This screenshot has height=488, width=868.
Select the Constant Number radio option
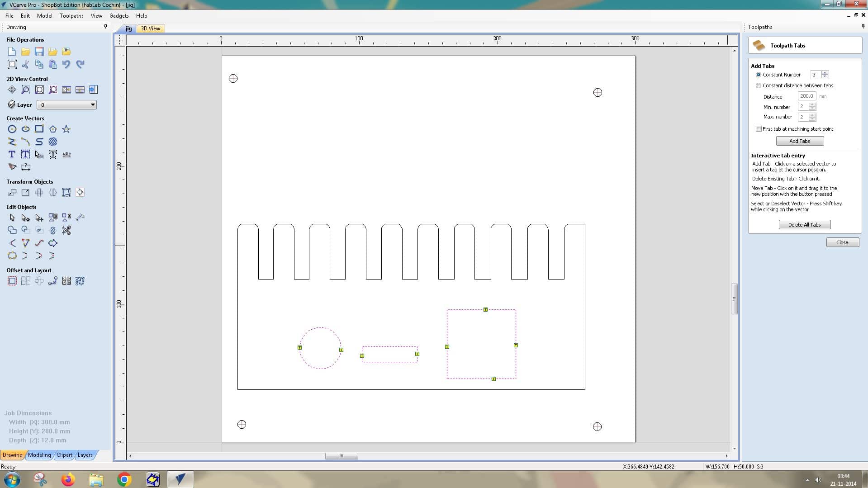pyautogui.click(x=759, y=75)
